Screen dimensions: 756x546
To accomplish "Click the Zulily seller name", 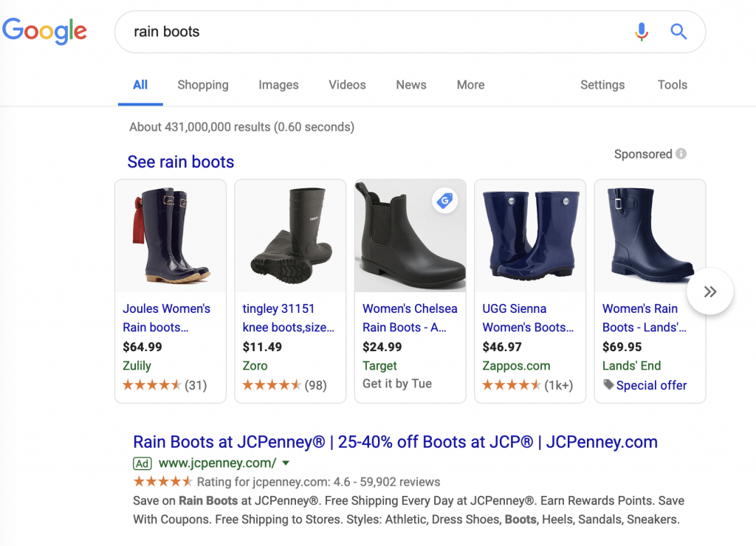I will point(137,366).
